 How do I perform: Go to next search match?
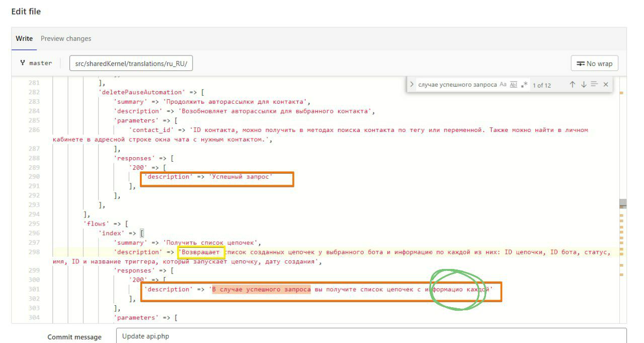click(584, 85)
